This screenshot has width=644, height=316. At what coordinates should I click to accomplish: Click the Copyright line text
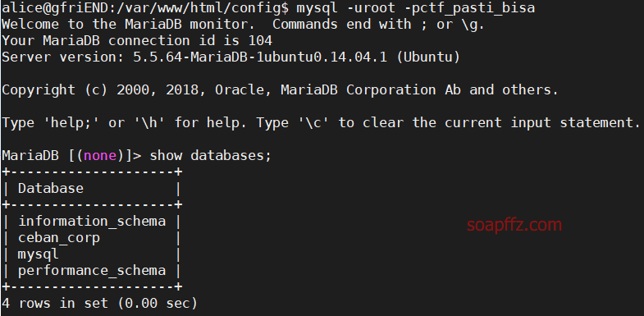[280, 90]
